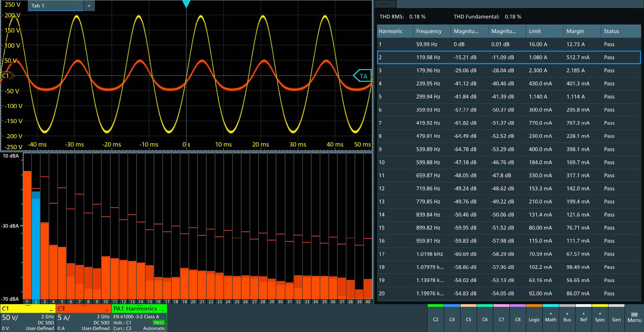Click the TA trigger level marker

(363, 76)
